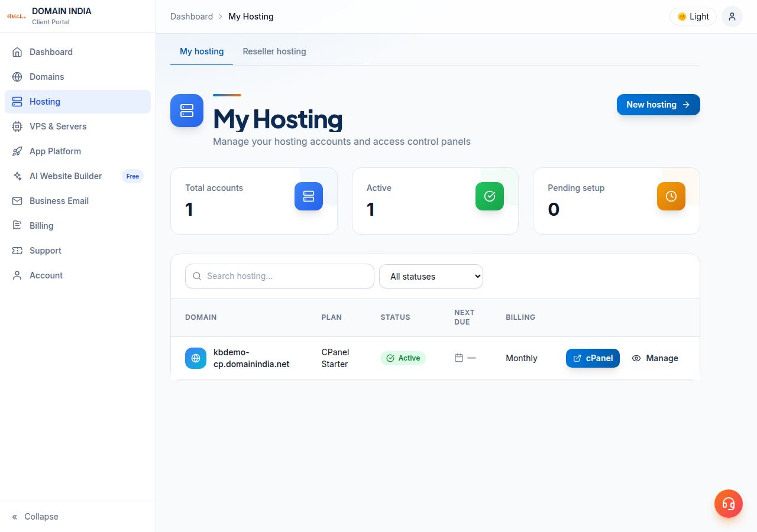
Task: Click the search magnifier icon
Action: [197, 276]
